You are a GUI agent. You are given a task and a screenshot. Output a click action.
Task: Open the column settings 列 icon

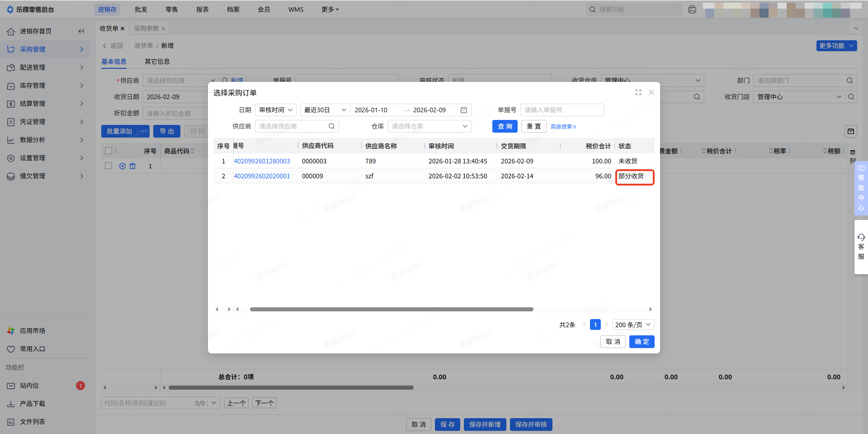tap(853, 156)
